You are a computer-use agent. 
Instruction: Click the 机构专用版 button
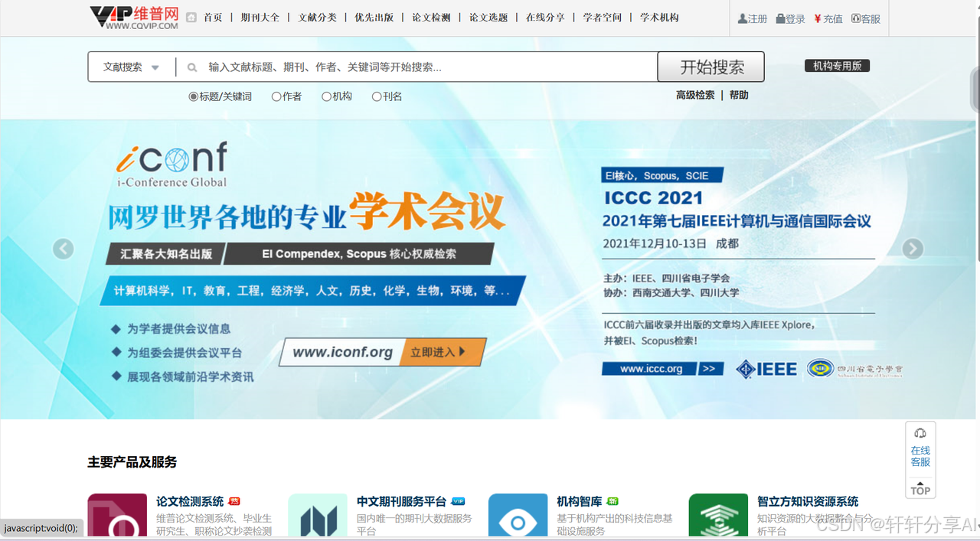pyautogui.click(x=837, y=66)
